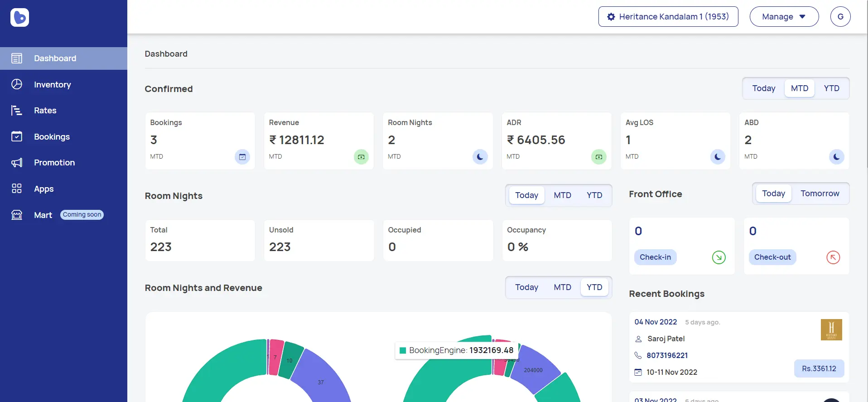Click calendar icon beside 10-11 Nov 2022
The height and width of the screenshot is (402, 868).
pyautogui.click(x=638, y=372)
